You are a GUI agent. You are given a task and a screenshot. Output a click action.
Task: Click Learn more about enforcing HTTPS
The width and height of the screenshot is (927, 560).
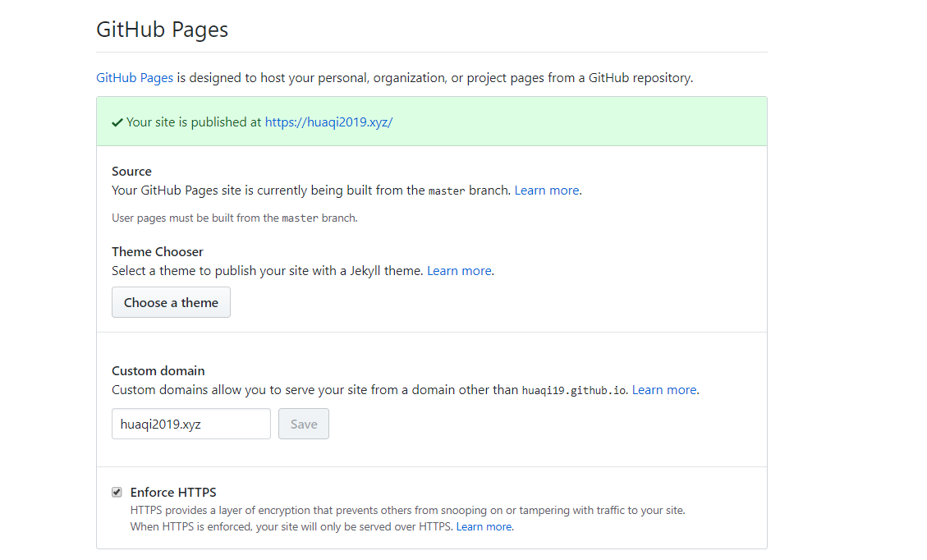484,527
